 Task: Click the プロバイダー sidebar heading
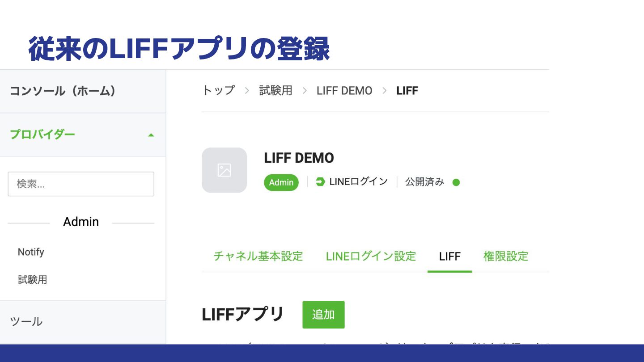(42, 135)
